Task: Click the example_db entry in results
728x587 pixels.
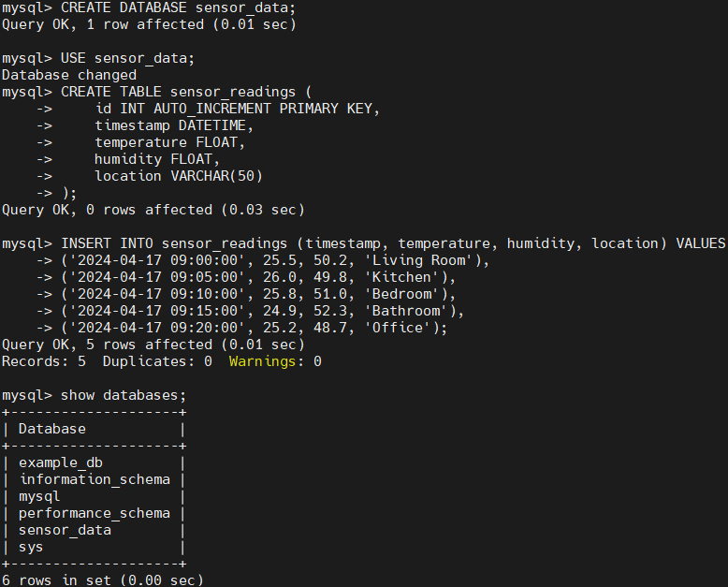Action: pos(61,462)
